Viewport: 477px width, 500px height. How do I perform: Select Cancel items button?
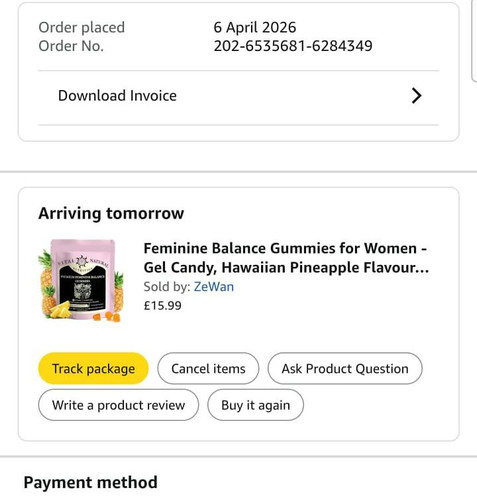(208, 368)
